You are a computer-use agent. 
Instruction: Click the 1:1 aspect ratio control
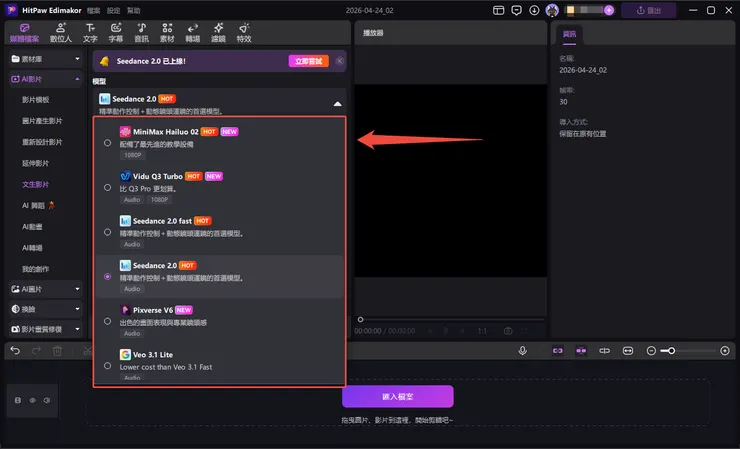pyautogui.click(x=482, y=331)
